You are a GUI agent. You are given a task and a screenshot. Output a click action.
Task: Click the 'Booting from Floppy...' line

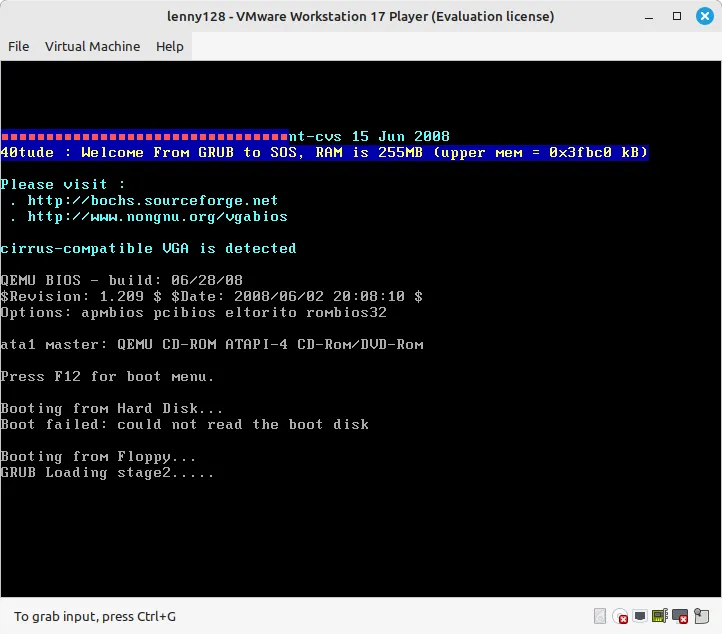[98, 457]
